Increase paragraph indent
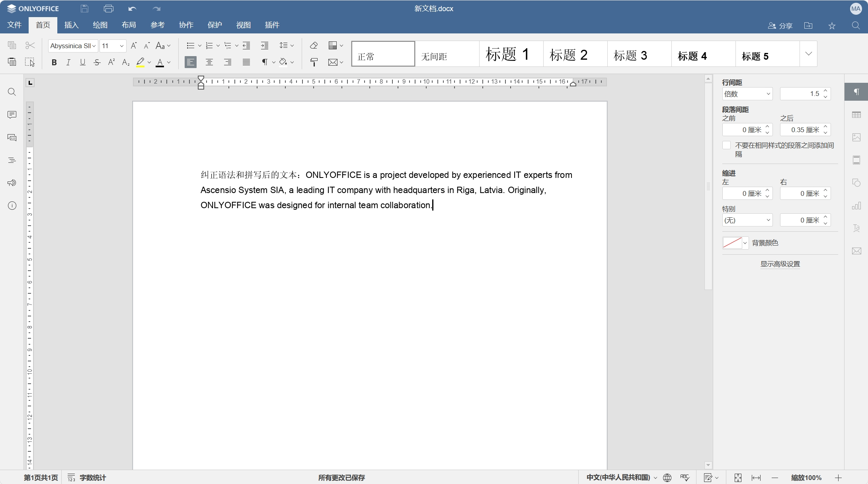The width and height of the screenshot is (868, 484). (x=265, y=46)
